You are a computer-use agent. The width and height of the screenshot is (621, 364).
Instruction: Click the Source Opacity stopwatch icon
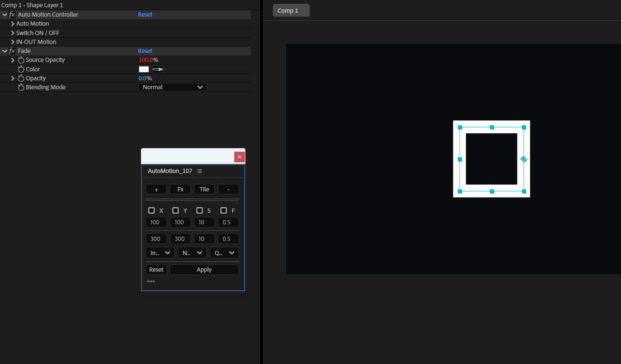coord(21,60)
